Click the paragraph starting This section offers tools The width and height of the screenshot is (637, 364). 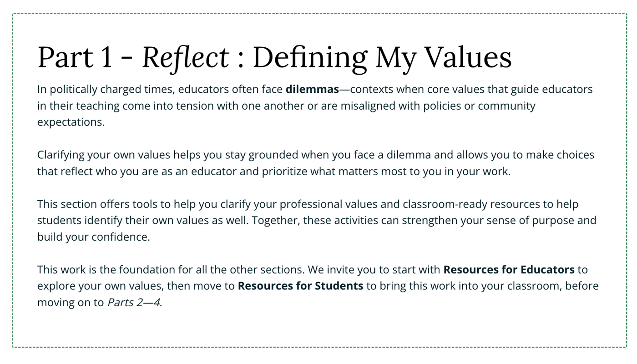point(273,221)
